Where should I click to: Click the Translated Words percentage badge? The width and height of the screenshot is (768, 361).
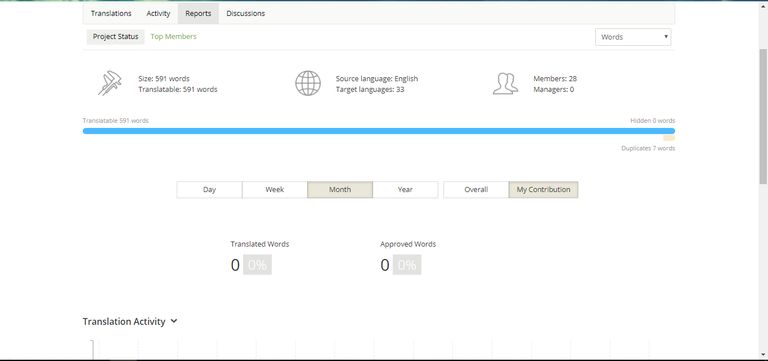click(x=257, y=265)
